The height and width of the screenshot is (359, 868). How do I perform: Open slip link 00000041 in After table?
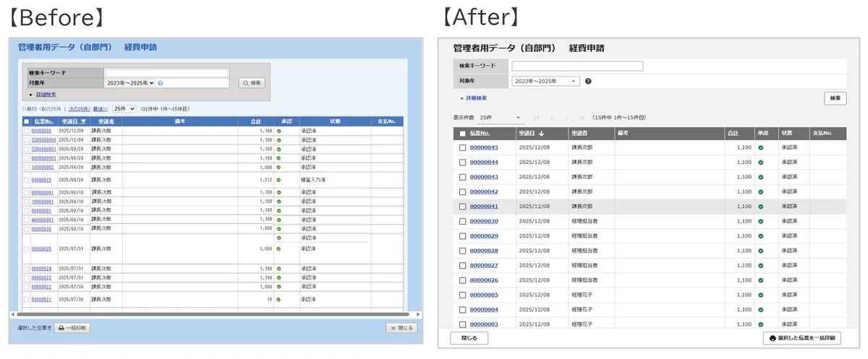pyautogui.click(x=484, y=207)
